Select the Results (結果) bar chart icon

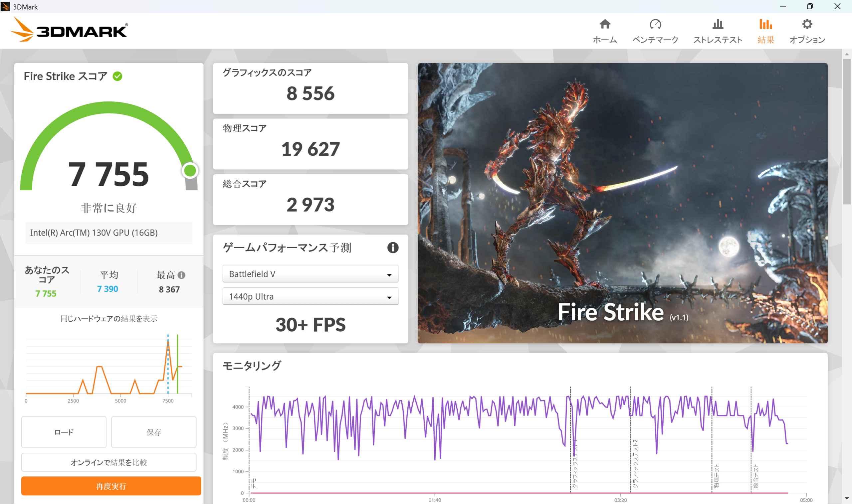pyautogui.click(x=765, y=25)
